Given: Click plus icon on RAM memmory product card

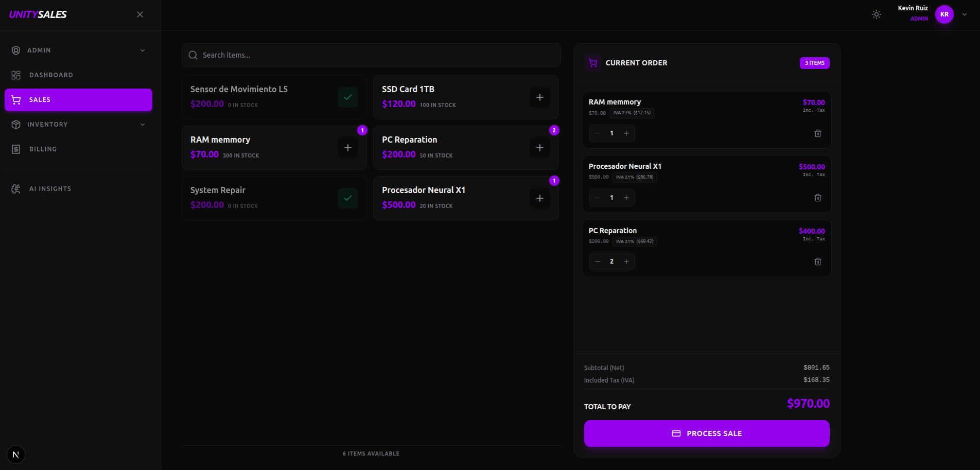Looking at the screenshot, I should pos(348,148).
